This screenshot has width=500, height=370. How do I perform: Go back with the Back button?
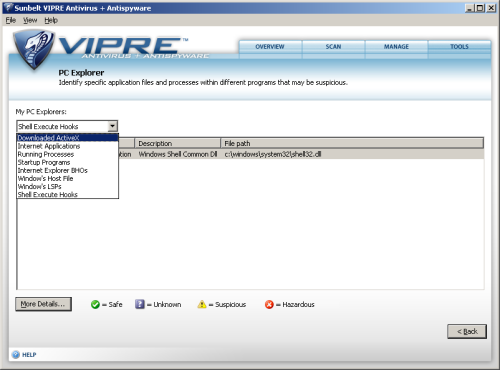coord(467,331)
